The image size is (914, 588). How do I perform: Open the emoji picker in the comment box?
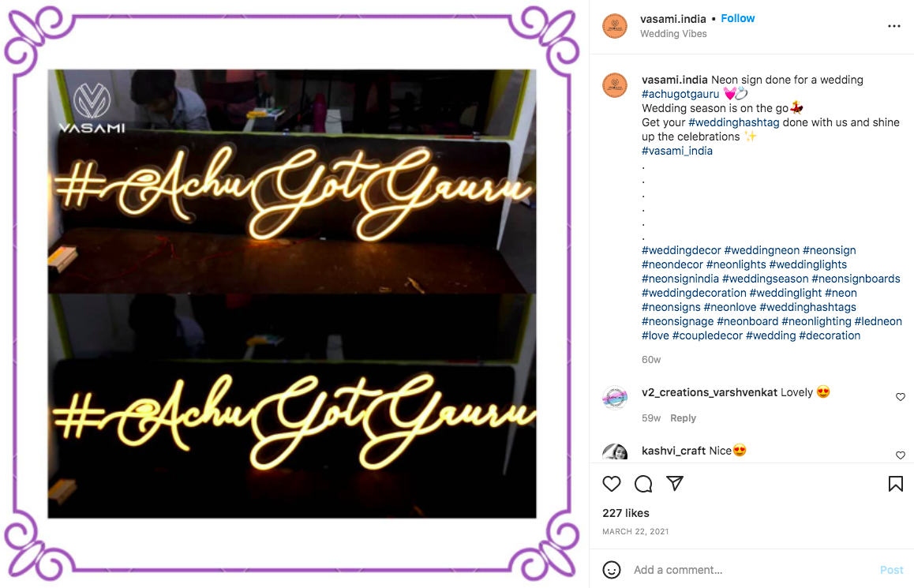612,569
